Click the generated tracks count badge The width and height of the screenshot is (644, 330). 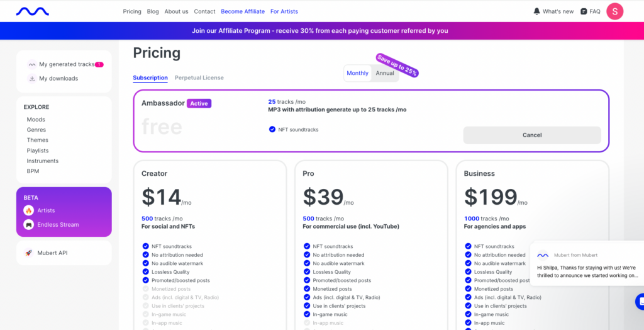coord(99,65)
